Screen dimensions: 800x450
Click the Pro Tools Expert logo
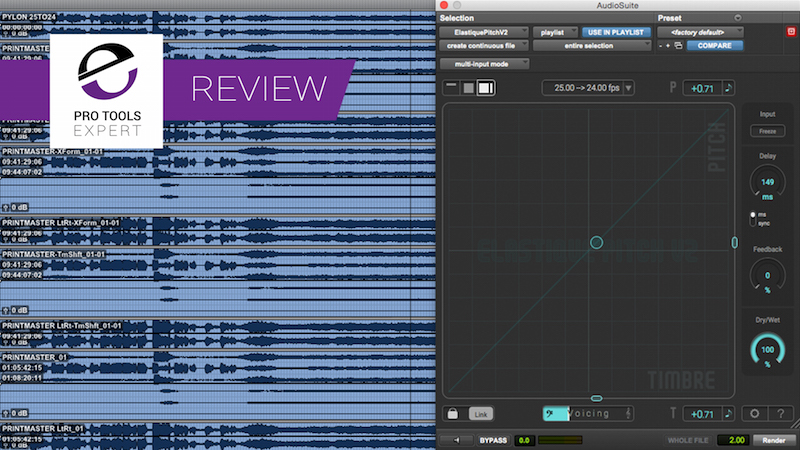[x=107, y=91]
